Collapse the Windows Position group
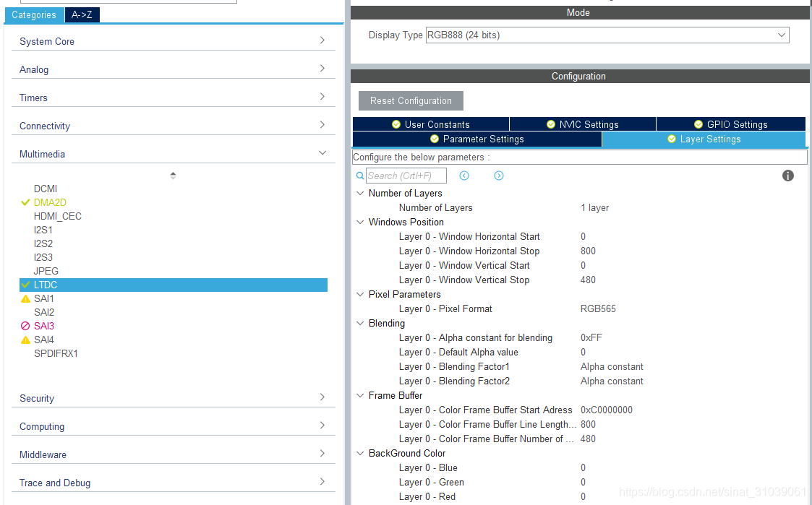 (x=360, y=222)
